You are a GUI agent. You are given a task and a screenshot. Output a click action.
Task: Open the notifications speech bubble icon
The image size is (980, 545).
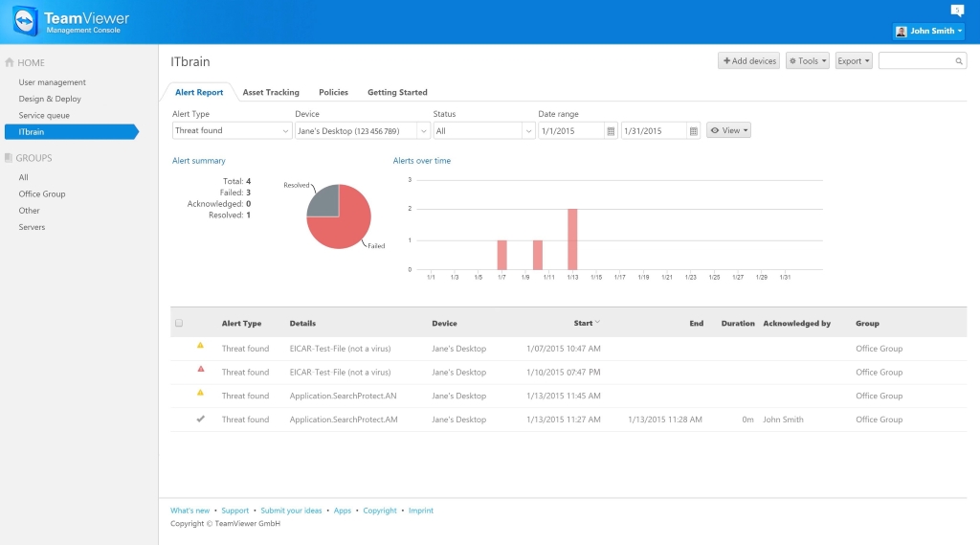click(957, 10)
